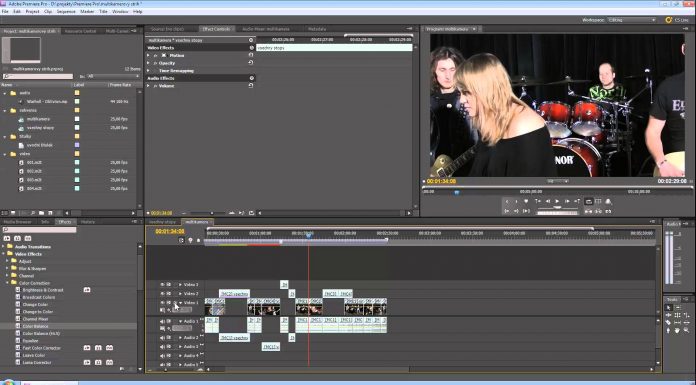Open the project In: All dropdown
Screen dimensions: 696x385
pyautogui.click(x=113, y=76)
